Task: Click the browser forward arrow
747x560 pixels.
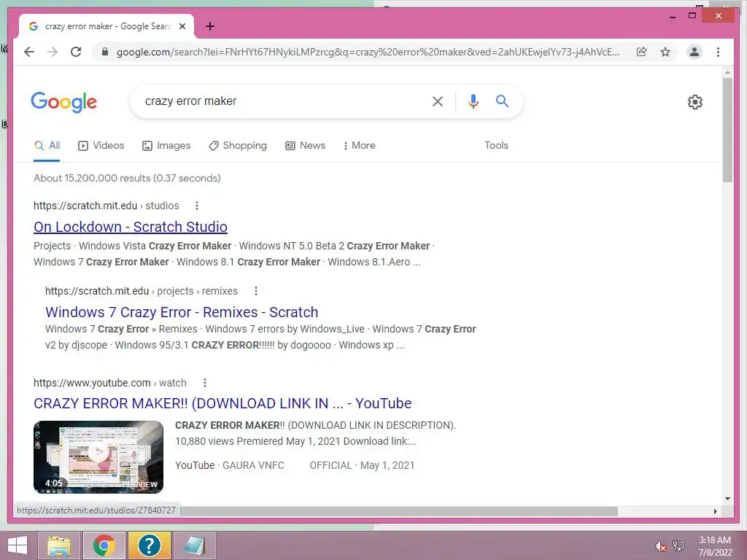Action: coord(53,52)
